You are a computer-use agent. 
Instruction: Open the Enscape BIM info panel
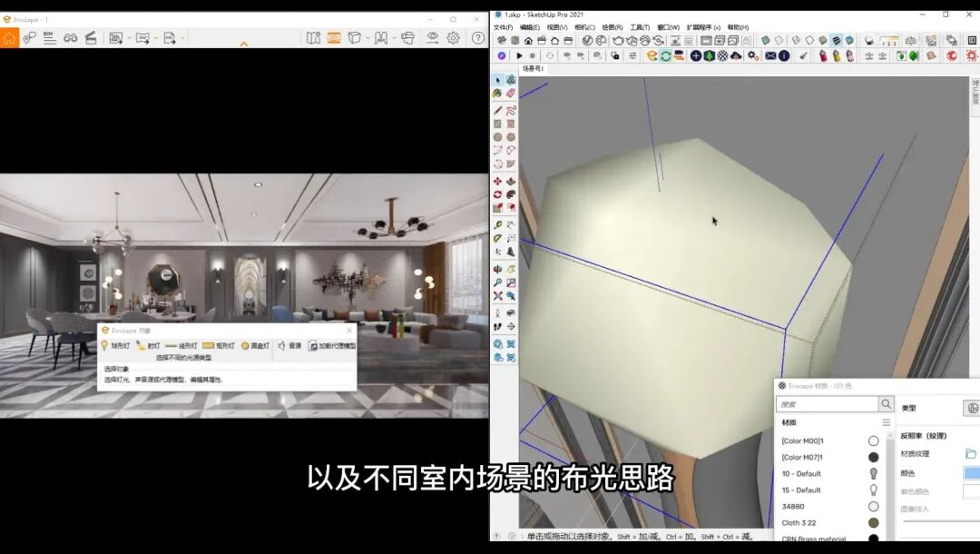[49, 38]
